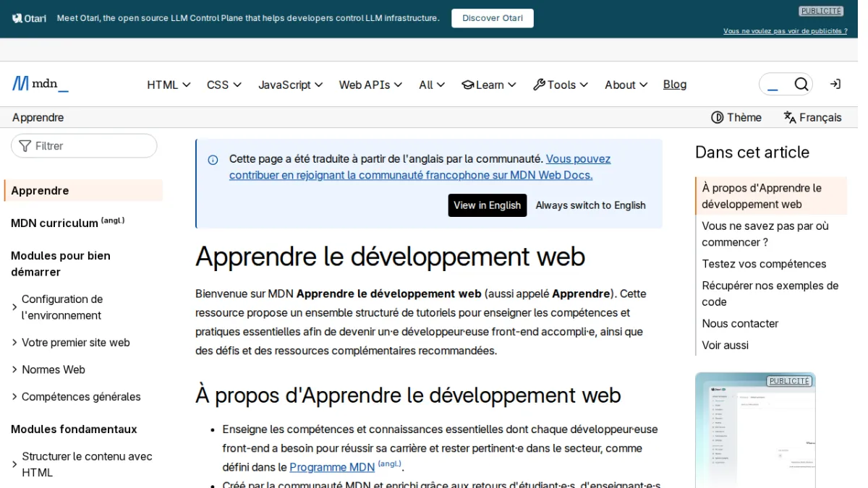This screenshot has height=488, width=868.
Task: Click the search magnifier icon
Action: [801, 85]
